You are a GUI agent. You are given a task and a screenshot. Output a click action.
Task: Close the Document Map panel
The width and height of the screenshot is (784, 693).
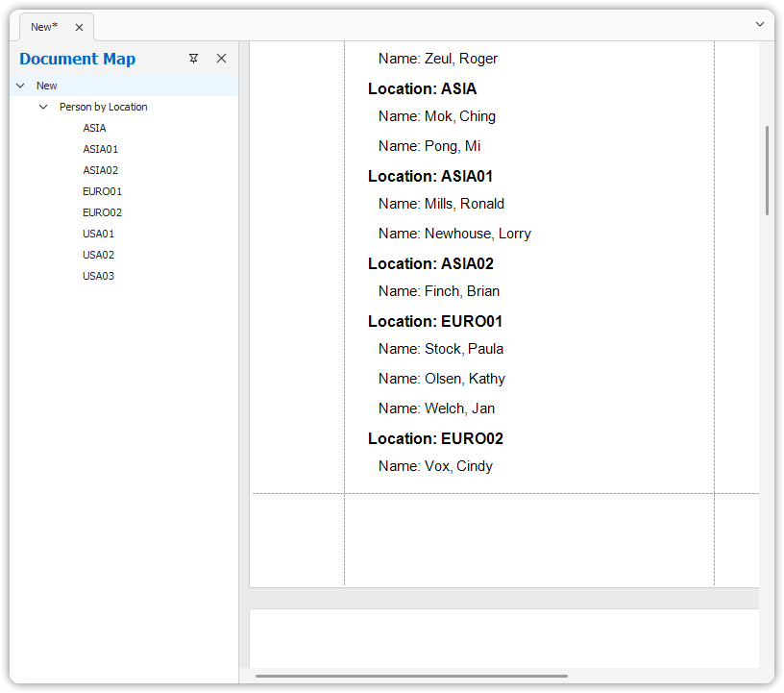click(221, 59)
